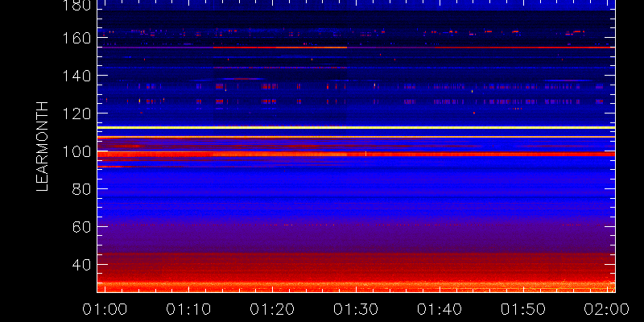
Task: Click the 01:10 time axis label
Action: pyautogui.click(x=189, y=309)
